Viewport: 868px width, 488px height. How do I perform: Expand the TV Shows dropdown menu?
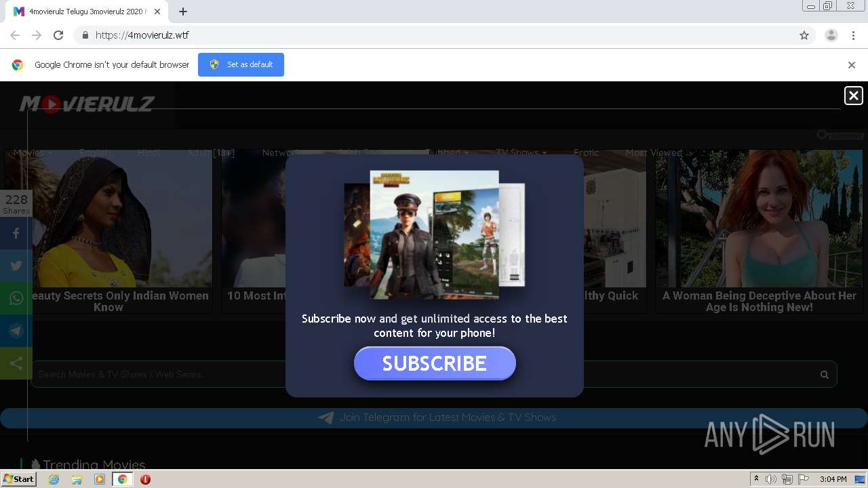521,152
